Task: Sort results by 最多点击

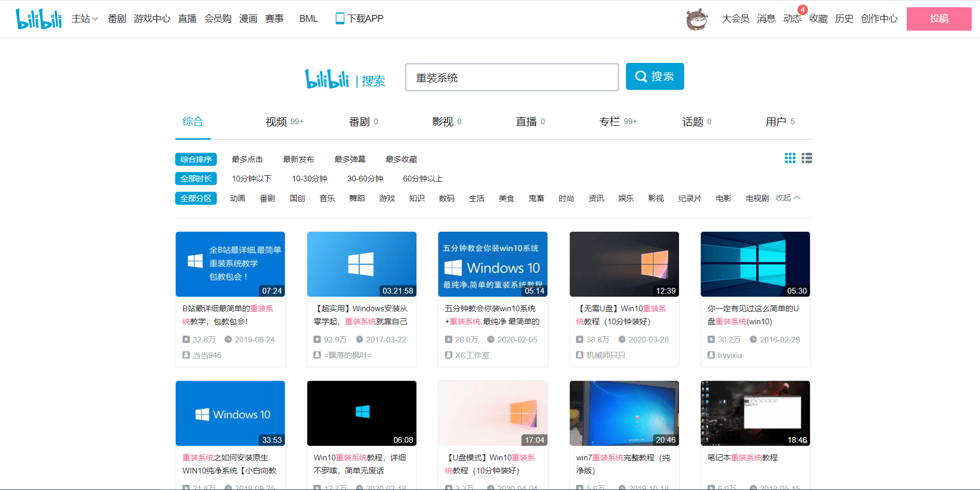Action: [x=247, y=160]
